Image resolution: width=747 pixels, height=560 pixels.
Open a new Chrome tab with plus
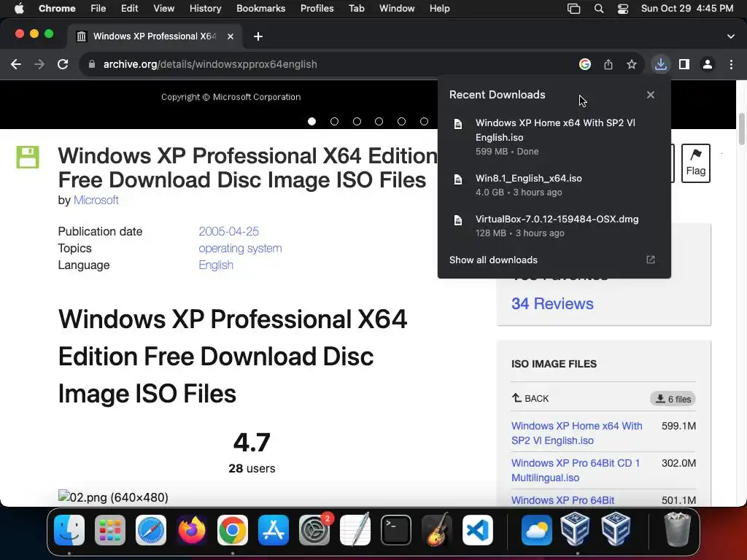(x=258, y=36)
